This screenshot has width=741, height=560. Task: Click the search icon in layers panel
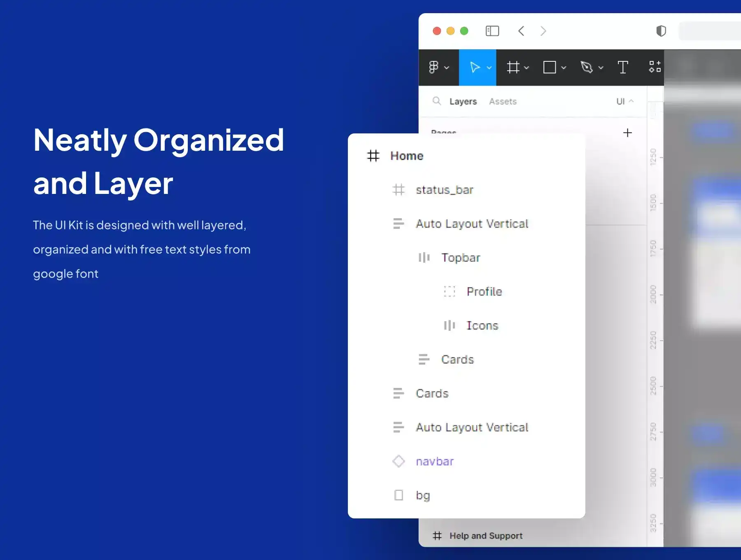pyautogui.click(x=437, y=101)
